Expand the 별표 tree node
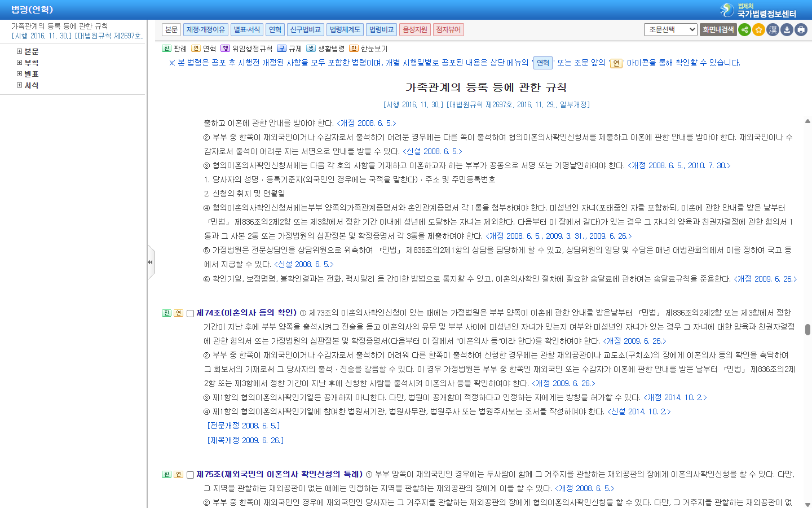Viewport: 812px width, 508px height. (19, 74)
